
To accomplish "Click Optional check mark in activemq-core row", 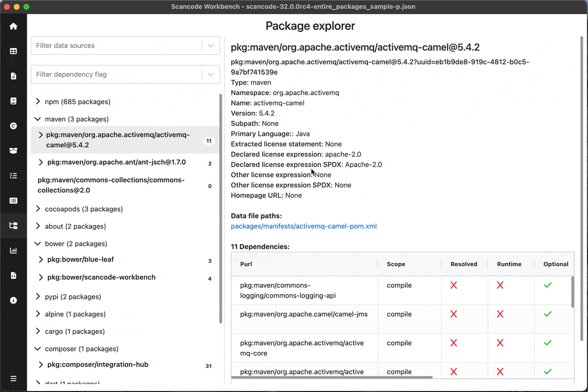I will click(x=547, y=343).
